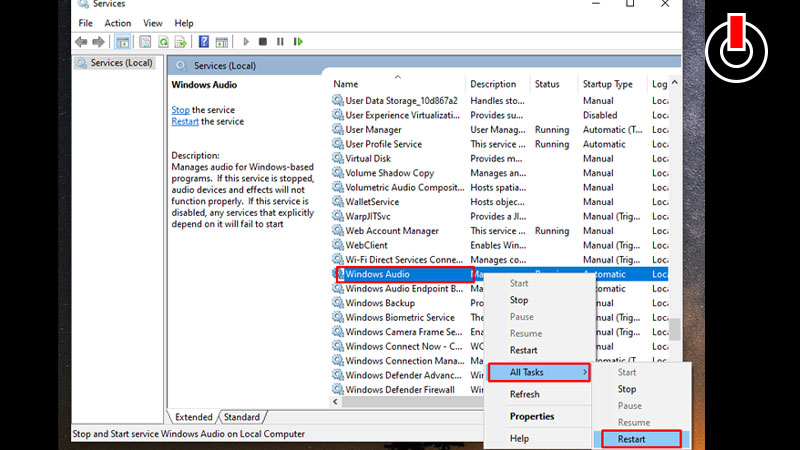Click the Disabled startup type cell
This screenshot has width=800, height=450.
tap(600, 115)
